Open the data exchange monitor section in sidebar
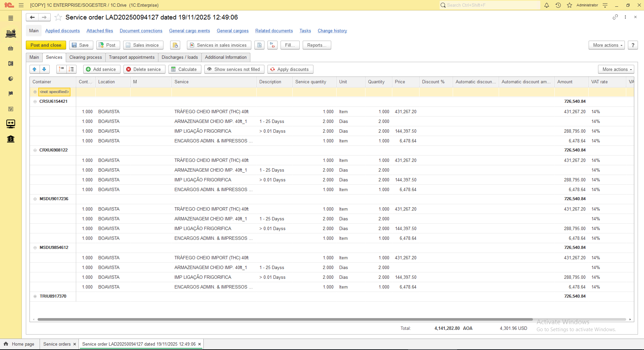Image resolution: width=644 pixels, height=350 pixels. (x=11, y=124)
